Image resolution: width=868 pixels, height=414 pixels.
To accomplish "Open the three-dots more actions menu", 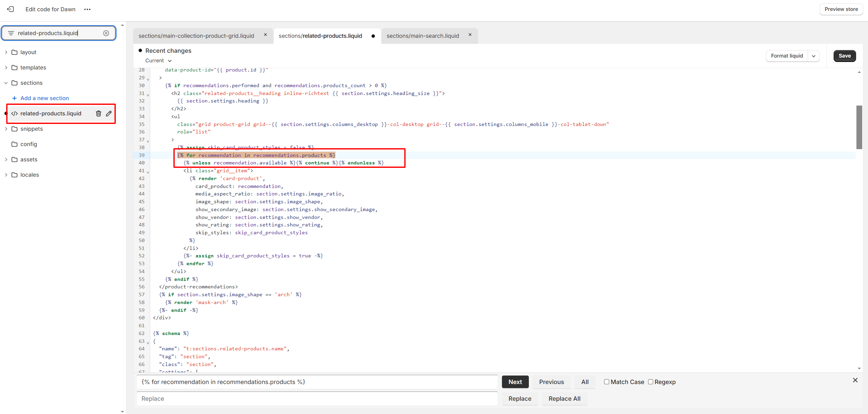I will click(87, 9).
